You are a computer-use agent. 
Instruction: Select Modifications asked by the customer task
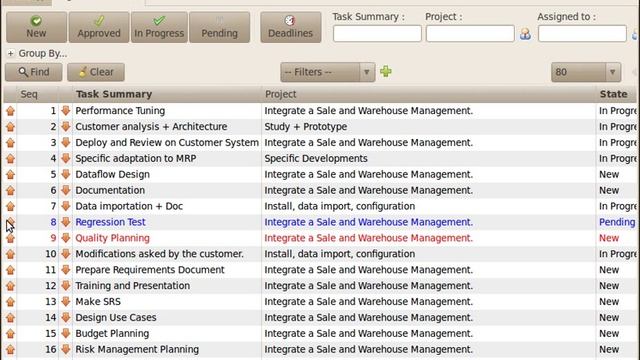160,254
